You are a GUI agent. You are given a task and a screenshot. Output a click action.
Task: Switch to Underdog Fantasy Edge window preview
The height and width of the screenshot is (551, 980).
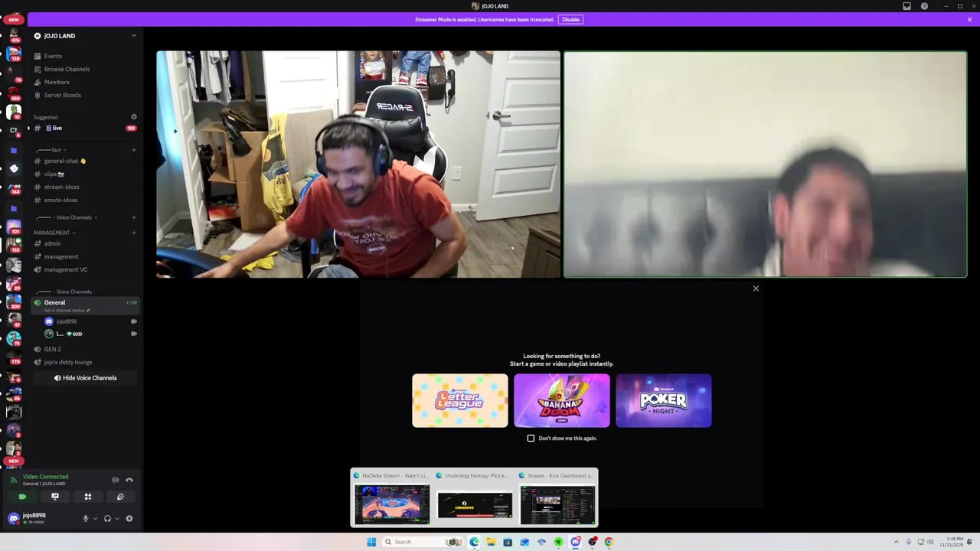pyautogui.click(x=475, y=497)
